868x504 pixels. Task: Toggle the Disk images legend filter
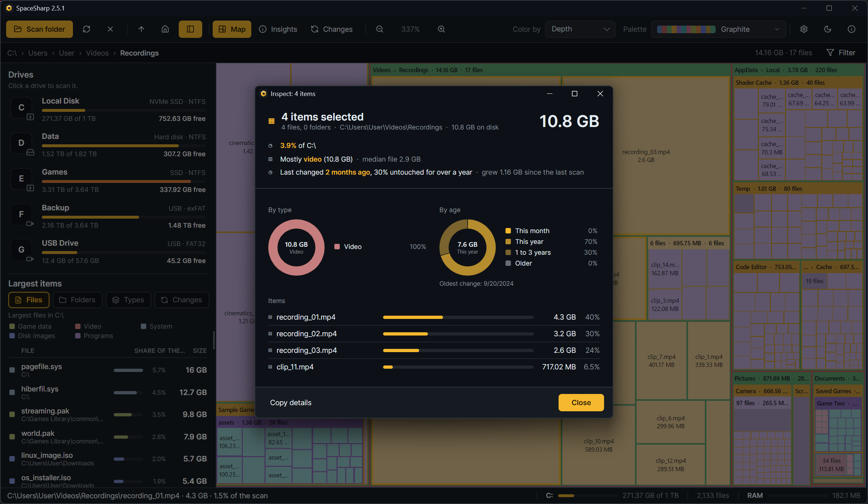(x=32, y=336)
